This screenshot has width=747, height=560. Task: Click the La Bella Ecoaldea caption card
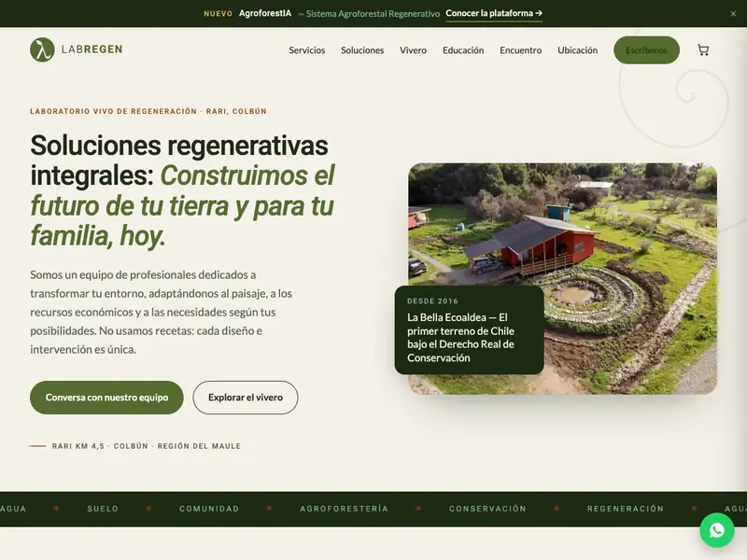[x=470, y=330]
